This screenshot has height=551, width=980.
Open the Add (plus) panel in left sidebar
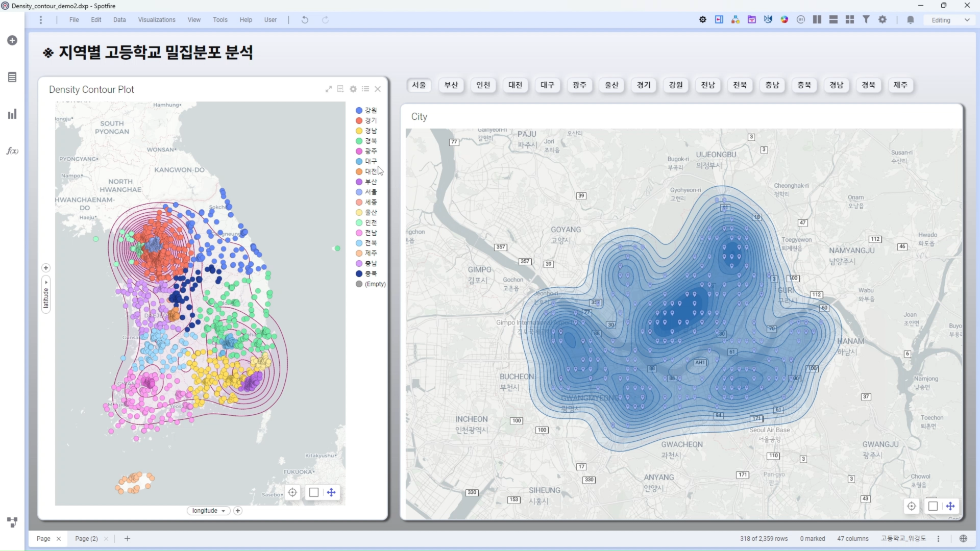click(12, 40)
